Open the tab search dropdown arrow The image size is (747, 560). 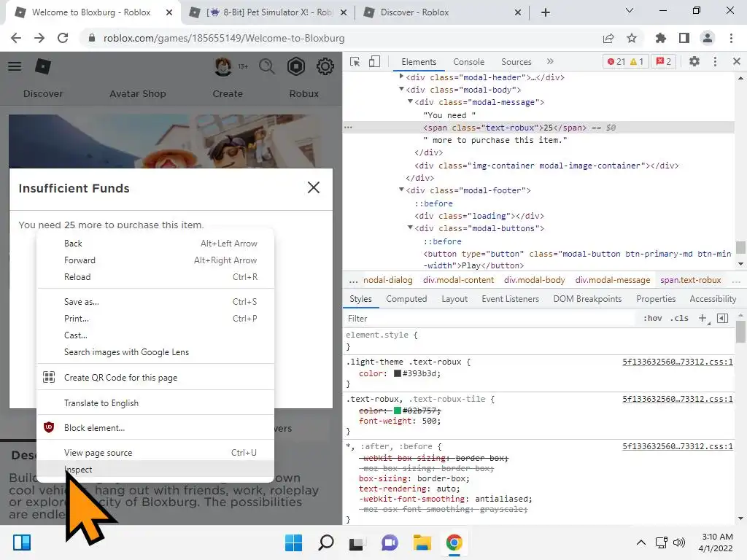[x=630, y=10]
